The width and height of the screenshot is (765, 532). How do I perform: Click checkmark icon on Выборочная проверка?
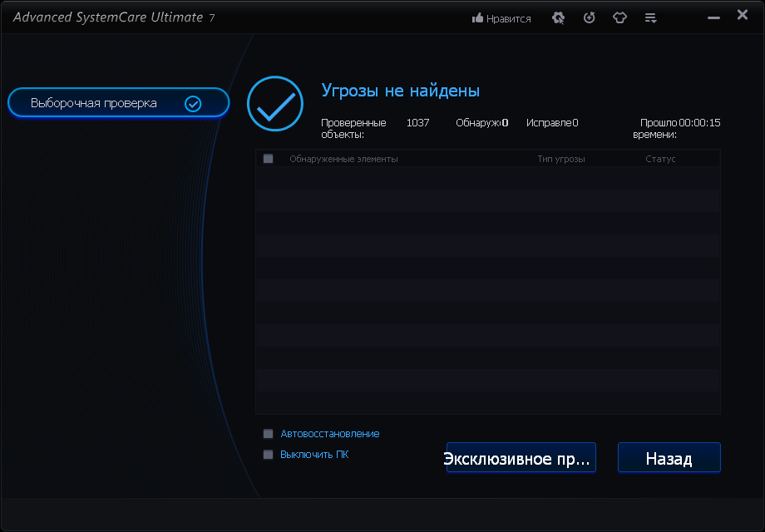(193, 103)
